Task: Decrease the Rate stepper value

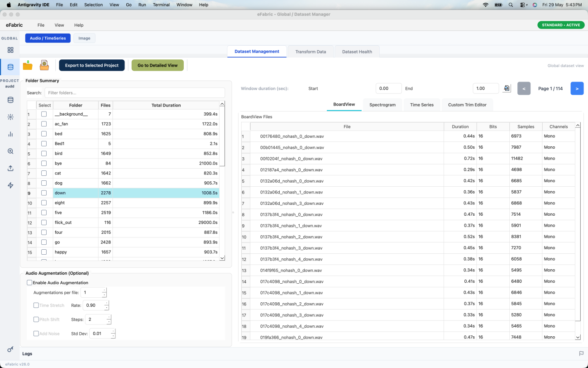Action: [x=107, y=308]
